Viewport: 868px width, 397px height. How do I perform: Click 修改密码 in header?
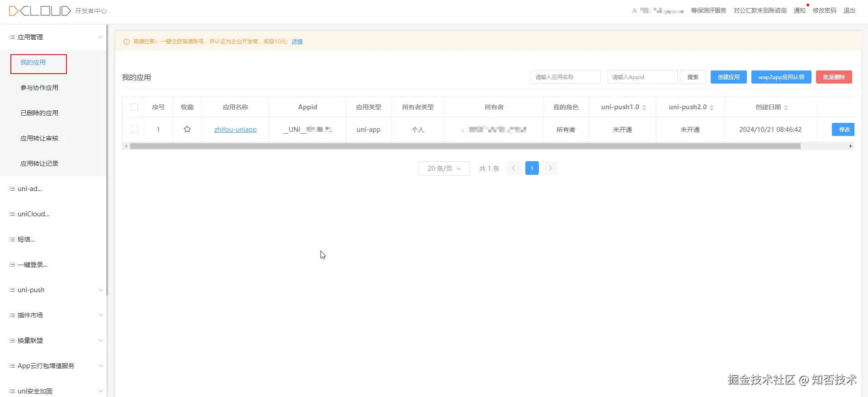[x=825, y=10]
